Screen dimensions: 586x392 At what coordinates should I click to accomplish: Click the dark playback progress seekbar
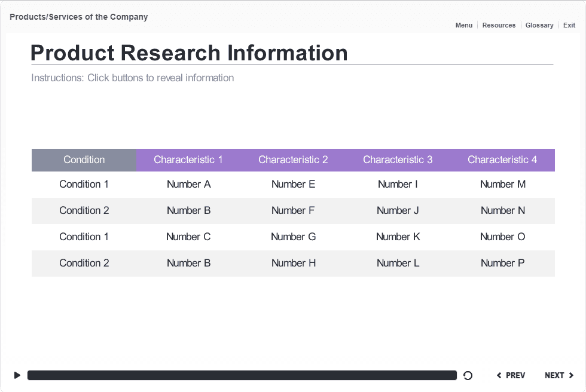click(242, 375)
